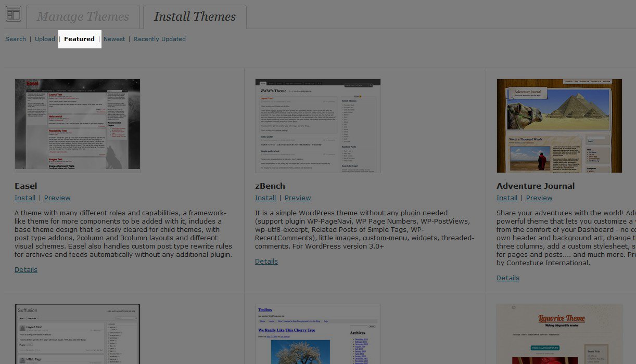Install the Easel theme

point(25,198)
